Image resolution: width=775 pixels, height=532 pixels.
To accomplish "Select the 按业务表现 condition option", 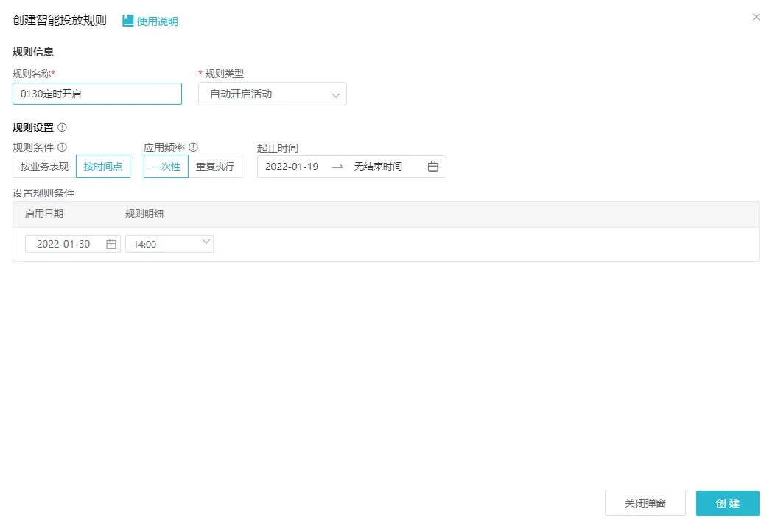I will pyautogui.click(x=44, y=166).
